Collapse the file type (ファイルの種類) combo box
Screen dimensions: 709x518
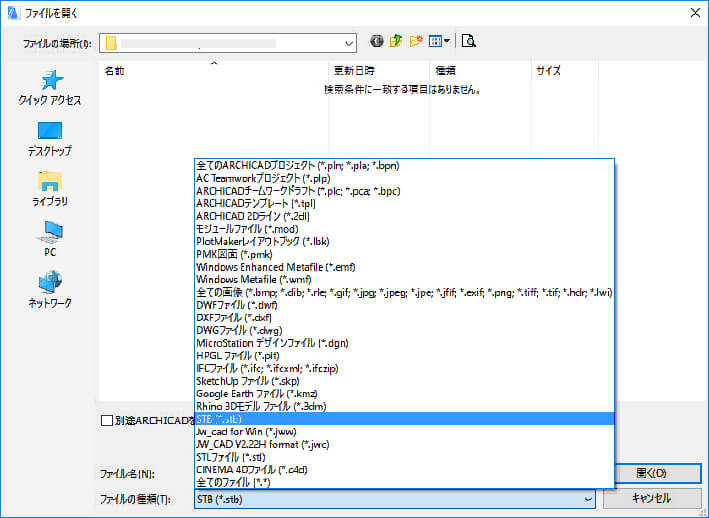coord(588,499)
